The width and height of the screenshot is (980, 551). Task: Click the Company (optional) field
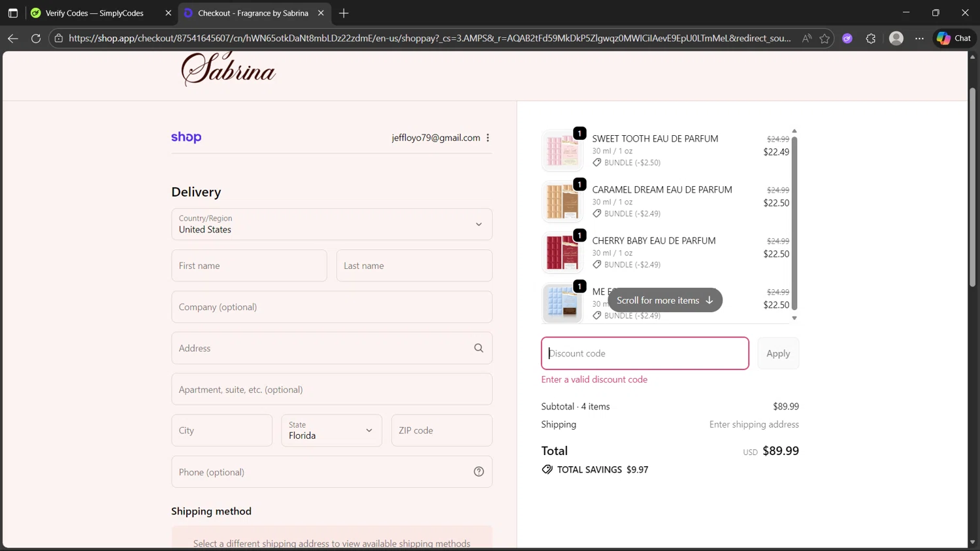pos(332,307)
